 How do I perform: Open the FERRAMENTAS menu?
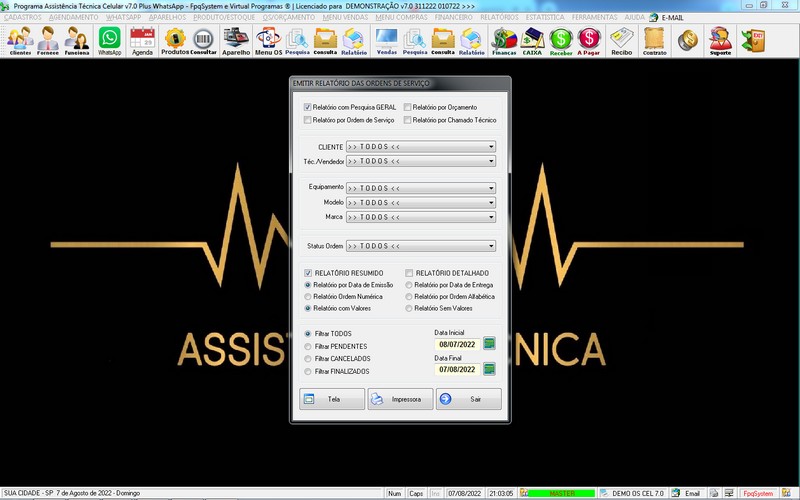coord(594,17)
